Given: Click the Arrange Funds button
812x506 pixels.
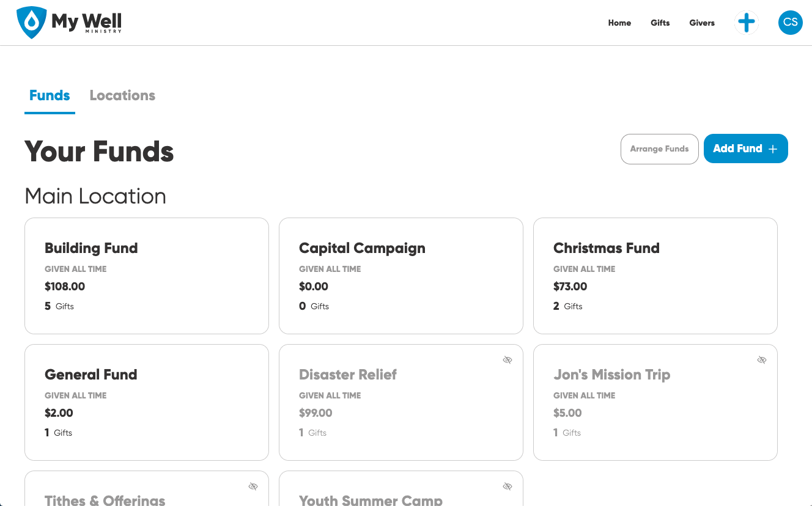Looking at the screenshot, I should pos(660,149).
